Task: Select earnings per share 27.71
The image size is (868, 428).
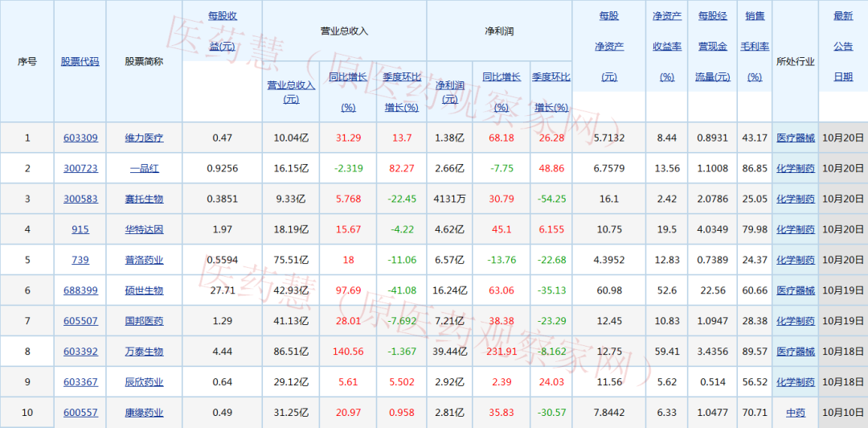Action: tap(222, 290)
